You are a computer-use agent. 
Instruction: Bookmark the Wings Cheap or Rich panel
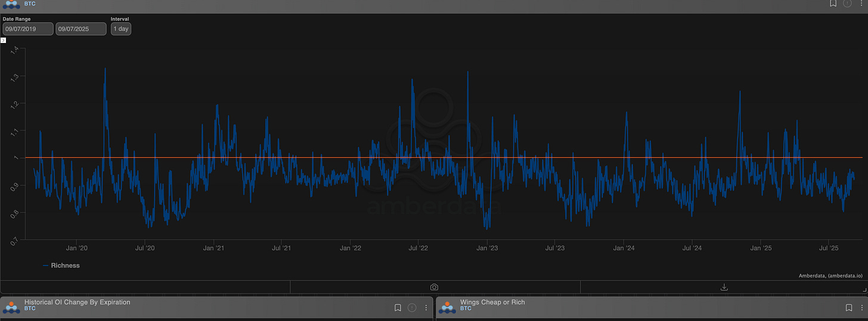848,308
